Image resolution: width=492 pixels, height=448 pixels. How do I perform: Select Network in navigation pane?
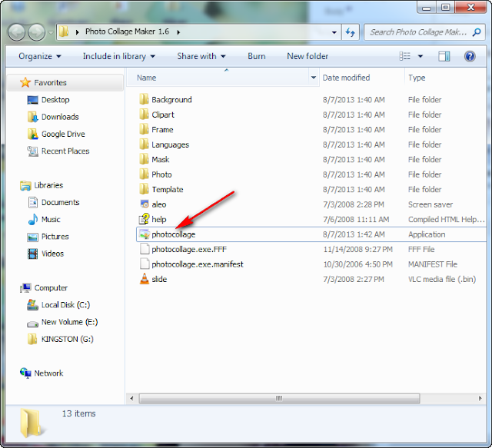[x=42, y=373]
